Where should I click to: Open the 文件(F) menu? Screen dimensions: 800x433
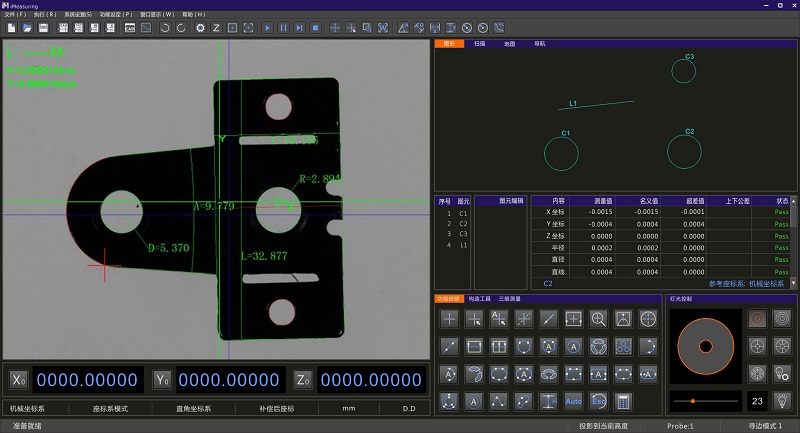point(15,14)
